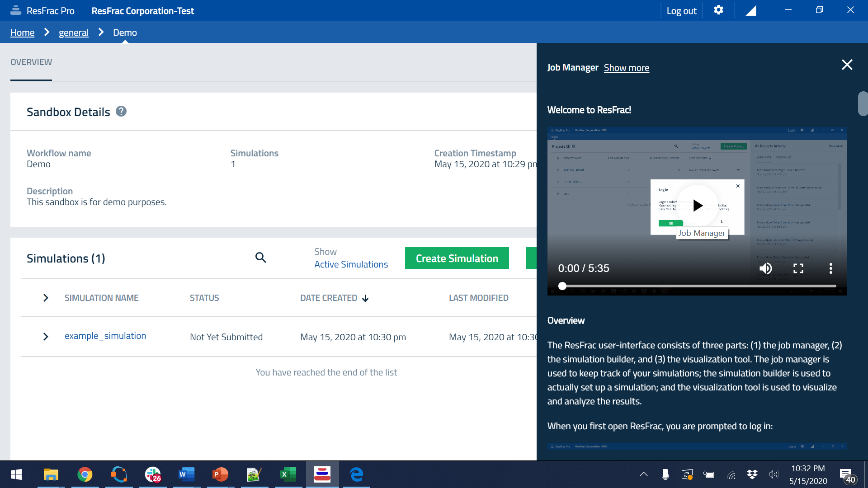Sort by DATE CREATED arrow
868x488 pixels.
365,298
